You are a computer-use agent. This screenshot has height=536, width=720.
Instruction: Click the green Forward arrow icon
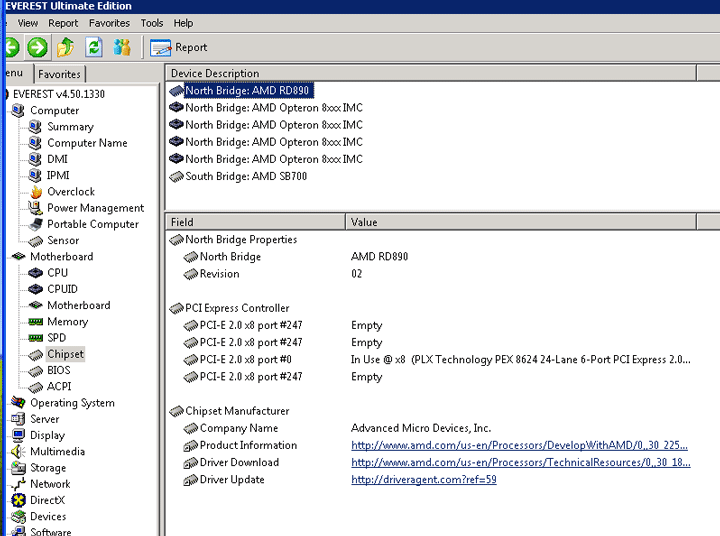tap(37, 47)
